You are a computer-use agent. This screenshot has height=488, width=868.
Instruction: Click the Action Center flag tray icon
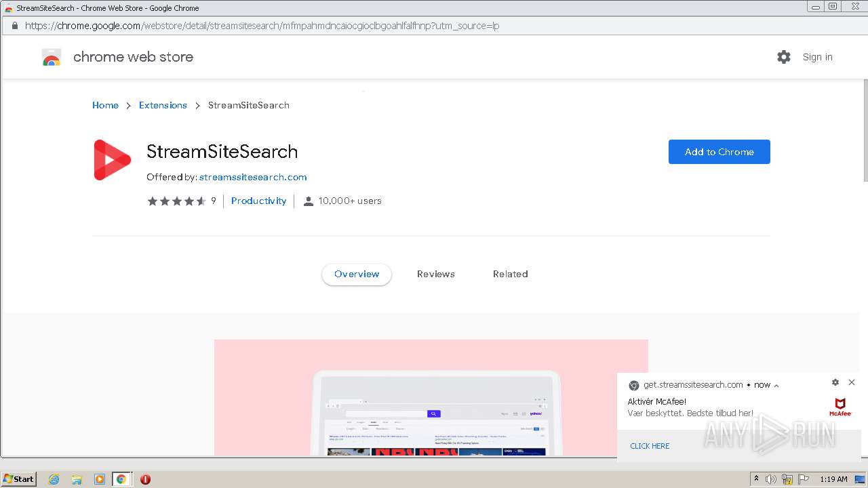(804, 479)
